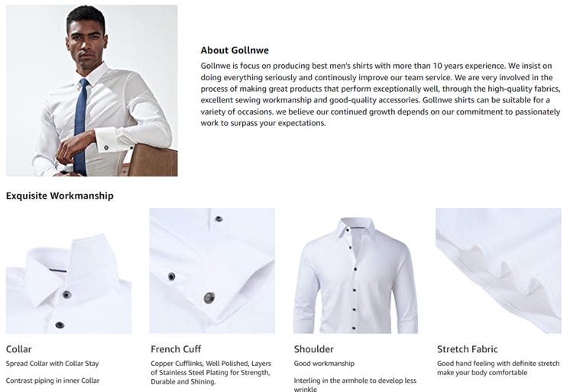Click the 'Good workmanship' text under Shoulder

coord(324,363)
